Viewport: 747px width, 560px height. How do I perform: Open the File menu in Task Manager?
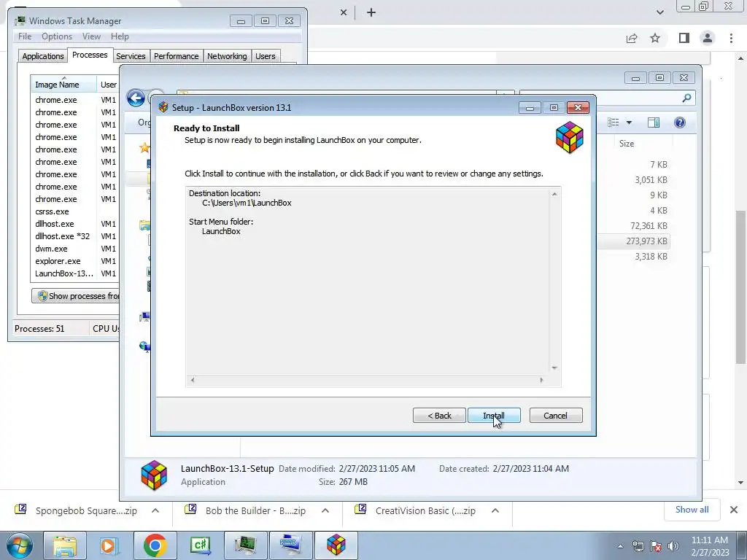click(25, 36)
